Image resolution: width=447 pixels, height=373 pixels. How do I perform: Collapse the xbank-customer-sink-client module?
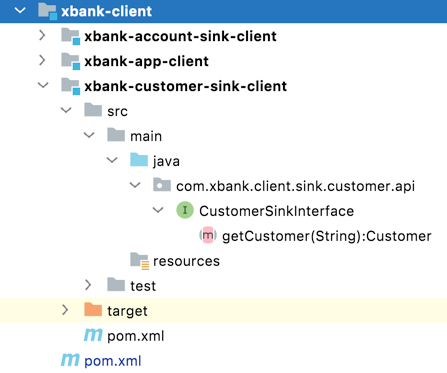coord(43,86)
